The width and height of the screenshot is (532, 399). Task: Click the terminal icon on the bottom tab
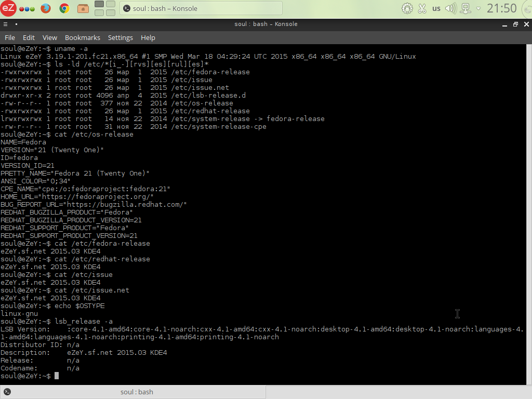pos(7,392)
